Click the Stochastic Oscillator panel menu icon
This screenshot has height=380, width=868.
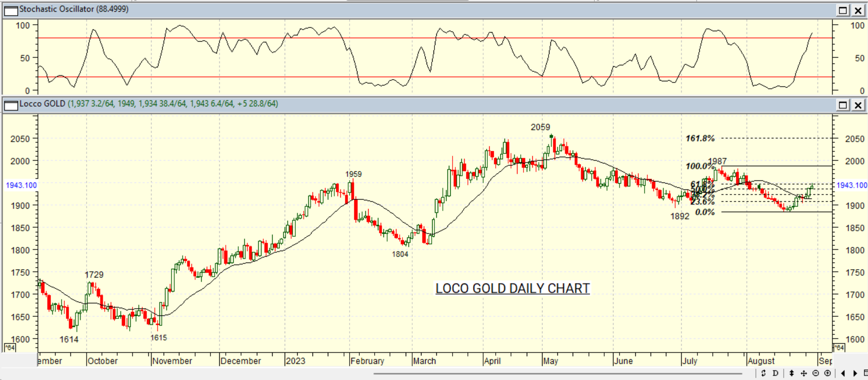pyautogui.click(x=11, y=10)
